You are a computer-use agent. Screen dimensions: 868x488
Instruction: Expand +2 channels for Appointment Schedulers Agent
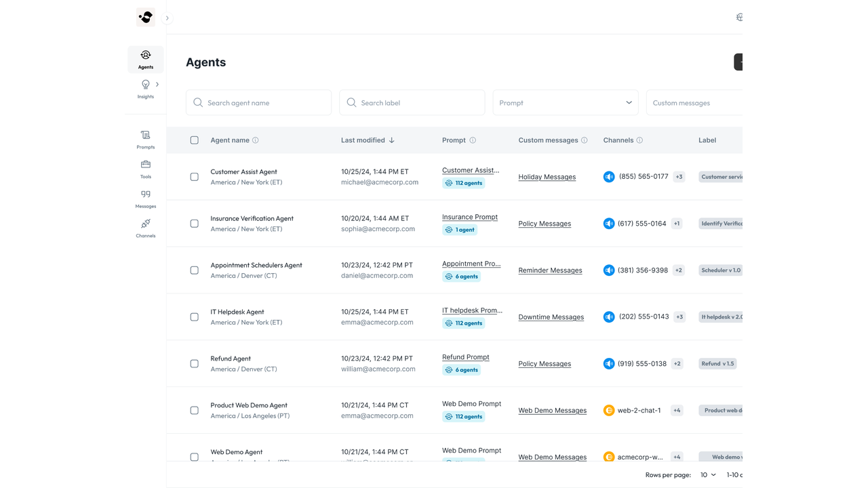click(x=679, y=270)
